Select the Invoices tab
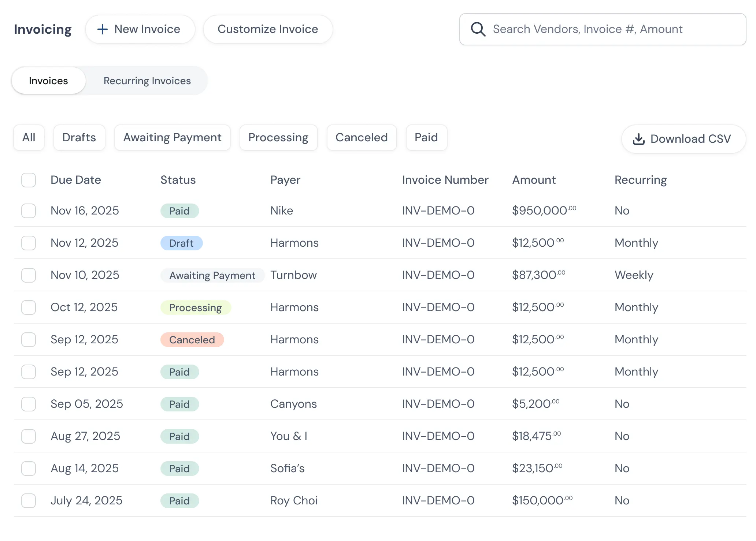This screenshot has height=541, width=756. [x=48, y=81]
